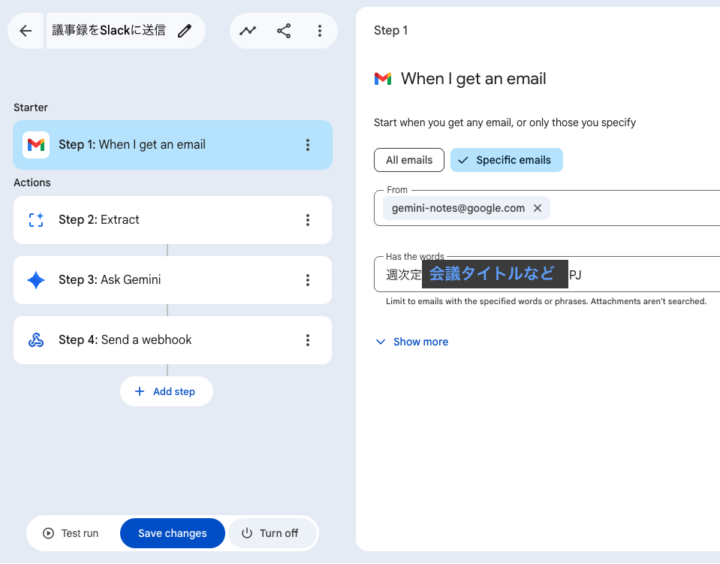
Task: Open the activity trend chart icon
Action: (x=248, y=31)
